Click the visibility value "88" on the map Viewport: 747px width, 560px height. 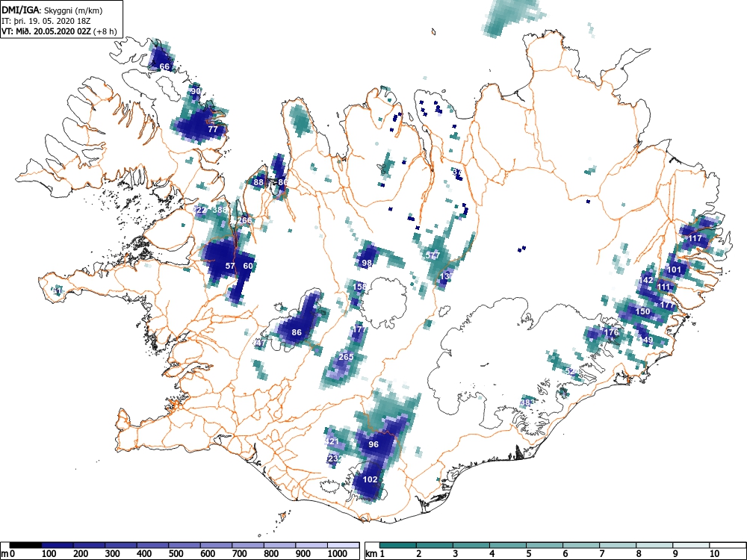(258, 182)
